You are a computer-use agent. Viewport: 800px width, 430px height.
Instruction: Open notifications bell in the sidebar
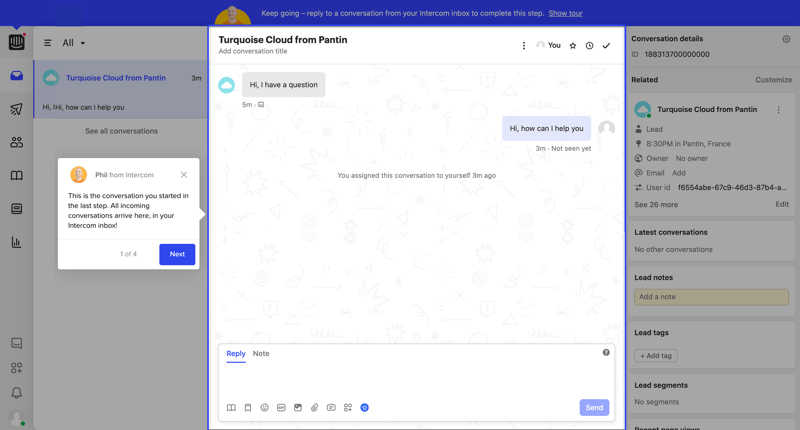click(x=16, y=393)
